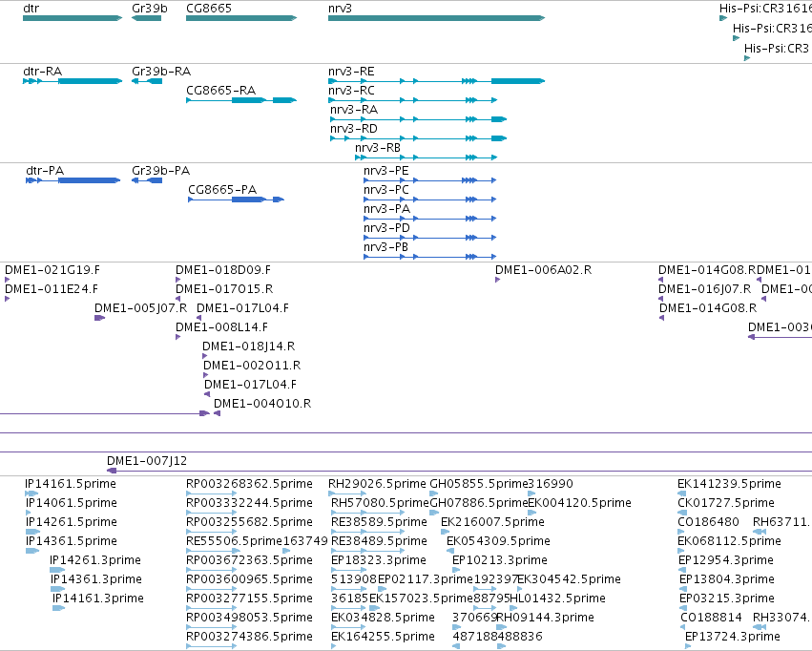Screen dimensions: 812x651
Task: Select the nrv3-RE transcript label
Action: 351,72
